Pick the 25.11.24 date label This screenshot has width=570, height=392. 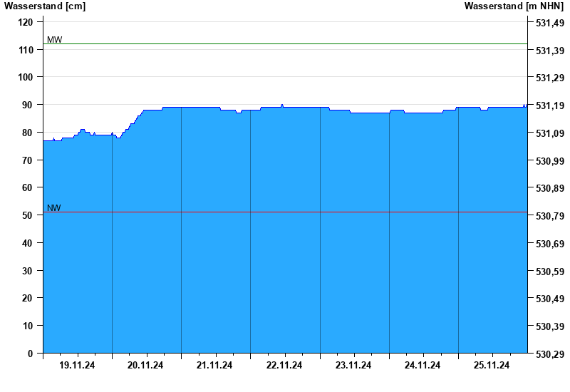click(492, 365)
